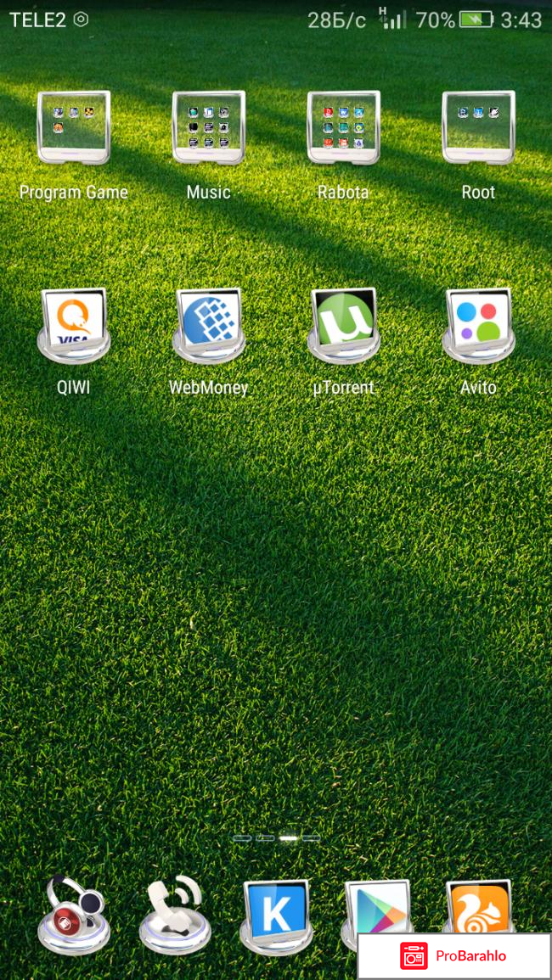
Task: Tap the phone dialer icon in dock
Action: (175, 915)
